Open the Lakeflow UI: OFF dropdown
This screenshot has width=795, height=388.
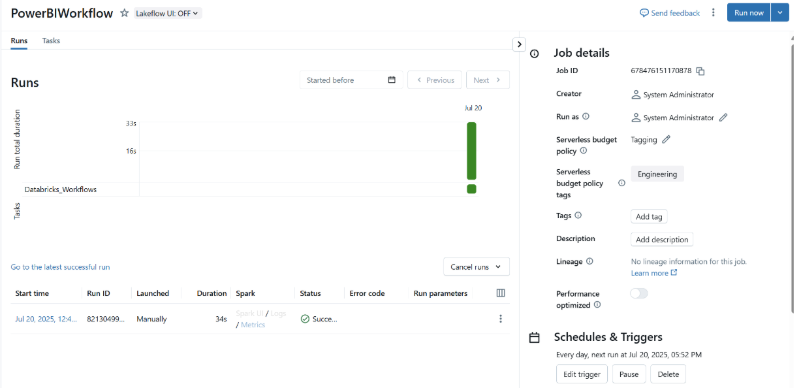tap(167, 13)
